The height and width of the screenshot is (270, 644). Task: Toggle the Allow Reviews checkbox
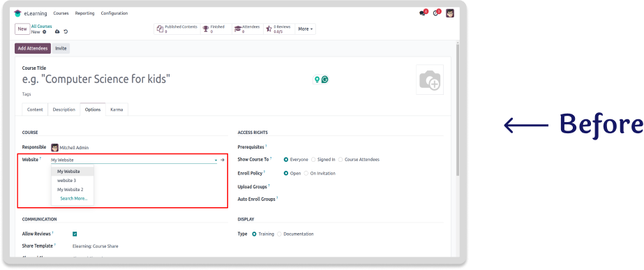click(75, 234)
